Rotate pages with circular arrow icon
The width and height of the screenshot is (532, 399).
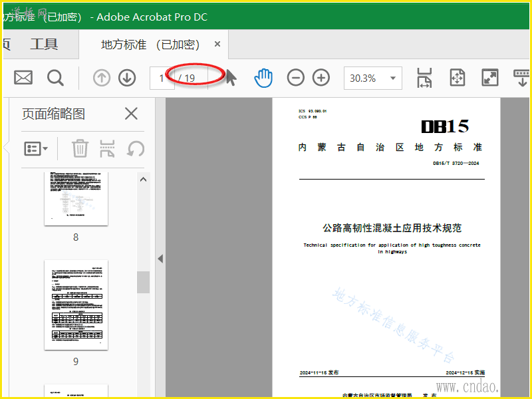[x=136, y=148]
